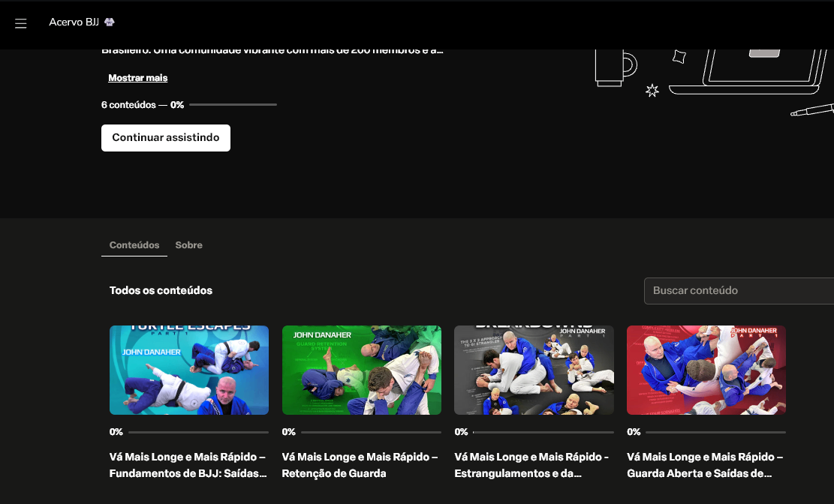Click the 6 conteúdos overall progress bar
834x504 pixels.
[233, 105]
